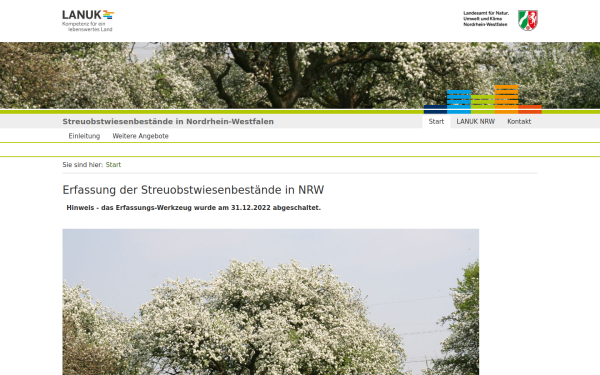This screenshot has width=600, height=375.
Task: Open the Kontakt tab
Action: [x=519, y=121]
